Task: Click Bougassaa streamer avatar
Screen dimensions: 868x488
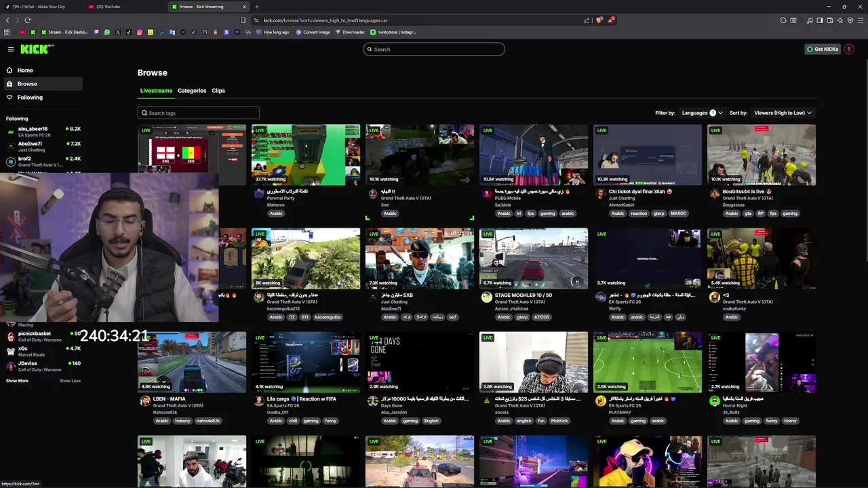Action: click(x=714, y=194)
